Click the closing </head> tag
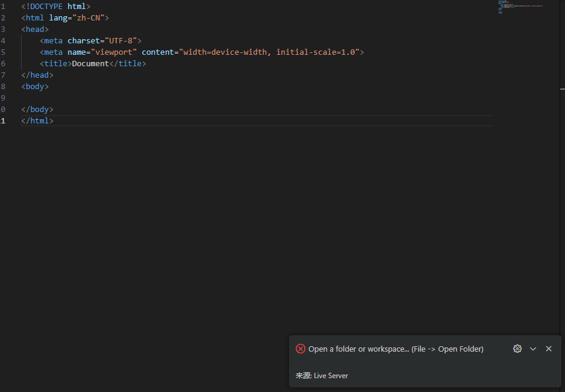 click(x=37, y=75)
